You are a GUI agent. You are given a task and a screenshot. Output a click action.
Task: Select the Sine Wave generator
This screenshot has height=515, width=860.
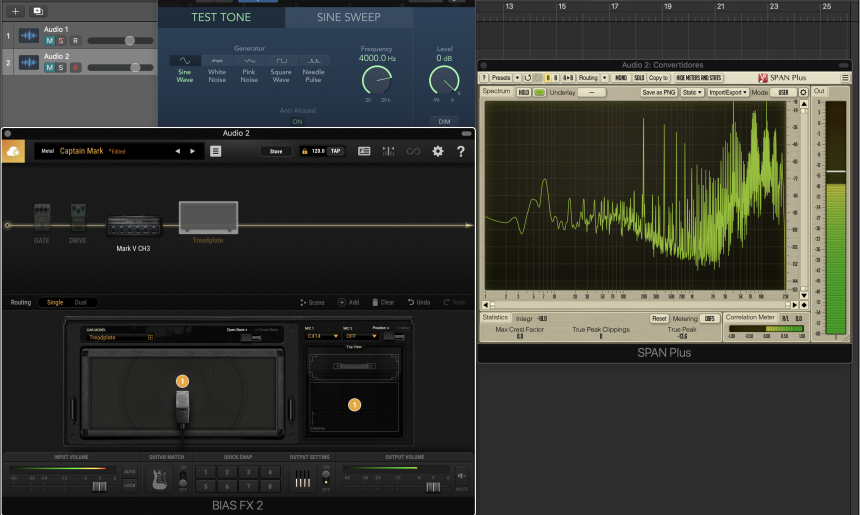click(185, 60)
